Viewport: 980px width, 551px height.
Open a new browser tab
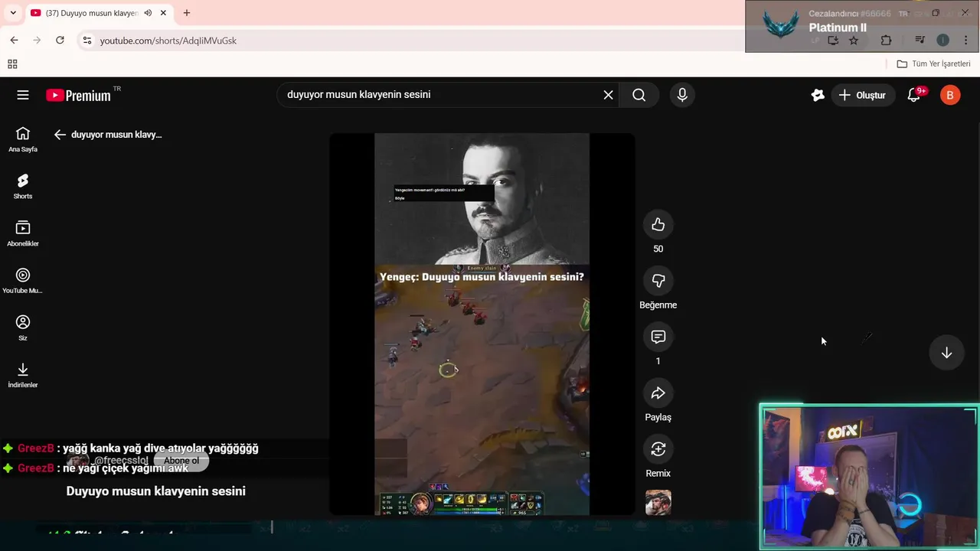pyautogui.click(x=186, y=13)
